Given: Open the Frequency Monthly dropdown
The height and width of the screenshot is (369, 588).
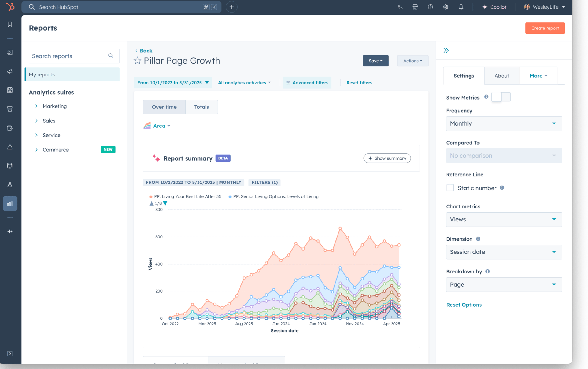Looking at the screenshot, I should pyautogui.click(x=504, y=124).
